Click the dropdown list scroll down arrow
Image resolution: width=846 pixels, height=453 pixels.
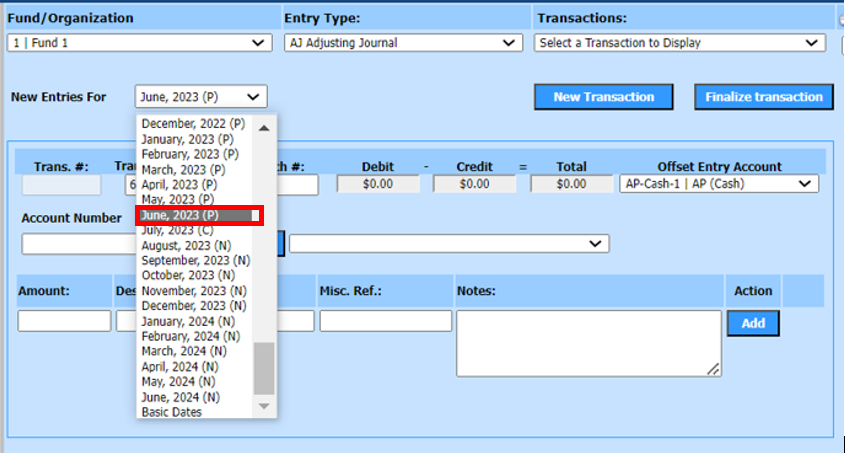click(264, 406)
